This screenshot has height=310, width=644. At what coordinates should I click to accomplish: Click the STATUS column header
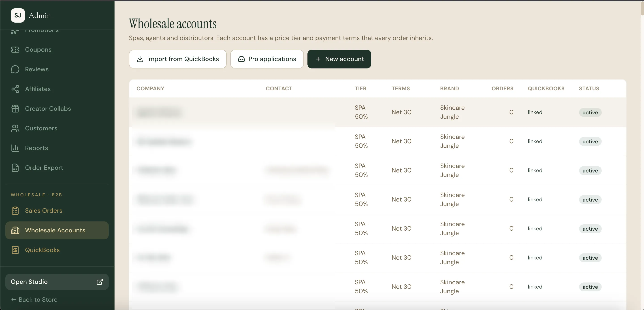[x=589, y=89]
